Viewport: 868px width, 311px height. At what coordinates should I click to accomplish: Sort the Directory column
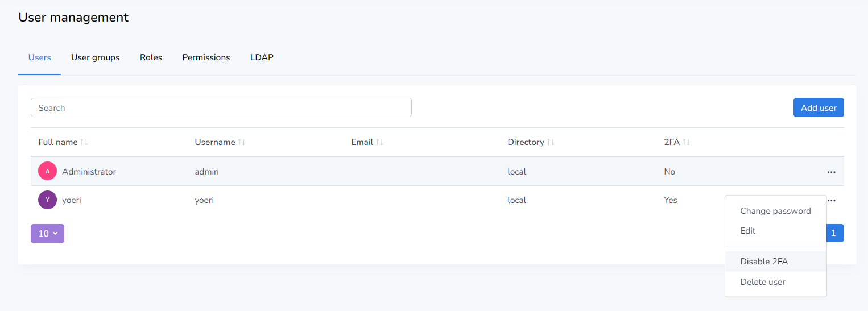[550, 142]
